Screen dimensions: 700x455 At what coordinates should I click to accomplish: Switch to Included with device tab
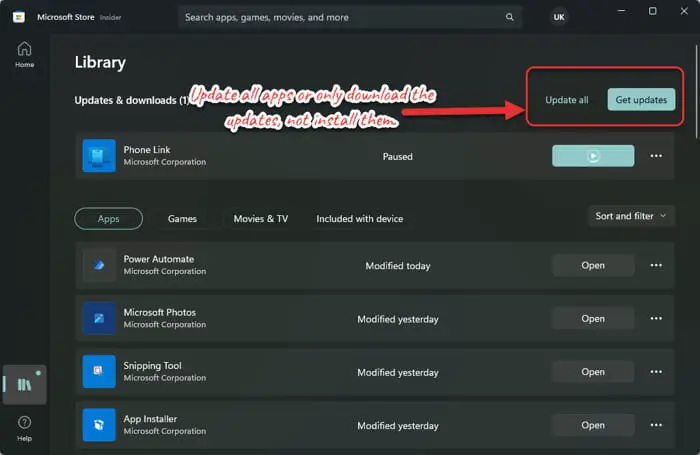(360, 219)
